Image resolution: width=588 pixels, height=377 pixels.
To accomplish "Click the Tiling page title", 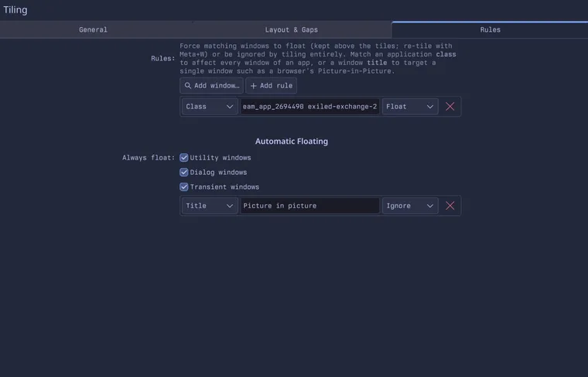I will point(15,10).
